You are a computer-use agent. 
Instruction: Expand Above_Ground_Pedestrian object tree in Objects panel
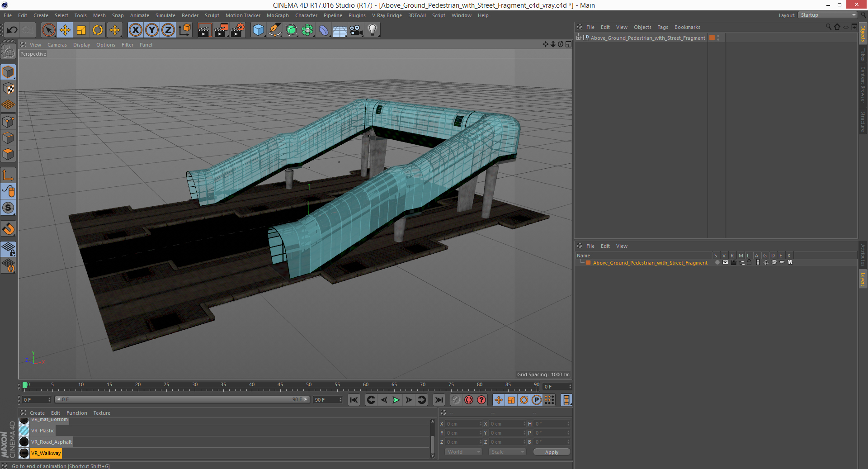(x=578, y=38)
